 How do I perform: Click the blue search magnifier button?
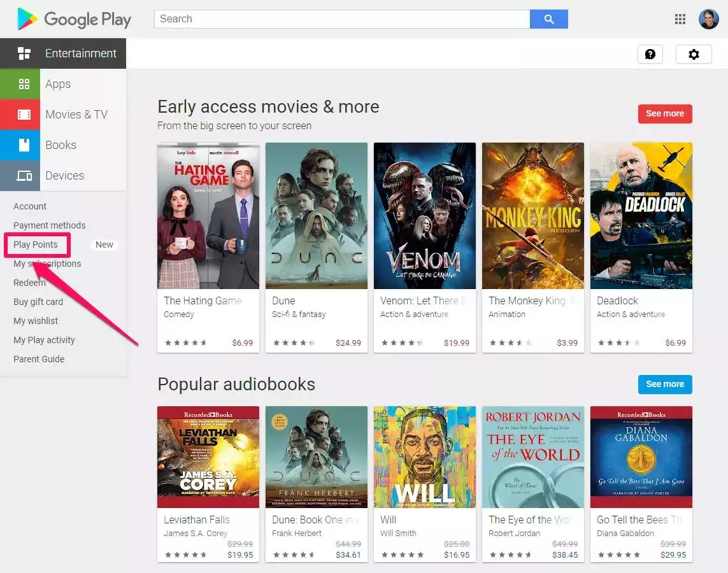click(x=548, y=19)
